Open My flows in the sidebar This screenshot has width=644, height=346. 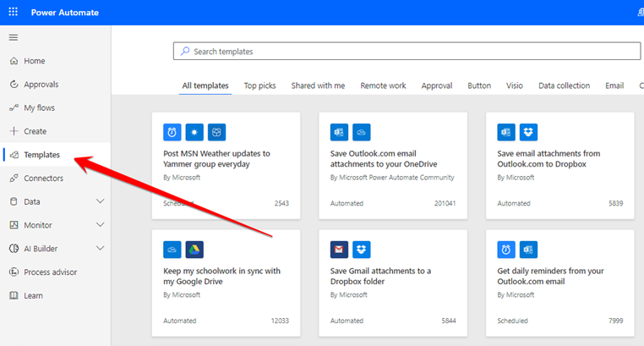pyautogui.click(x=56, y=107)
